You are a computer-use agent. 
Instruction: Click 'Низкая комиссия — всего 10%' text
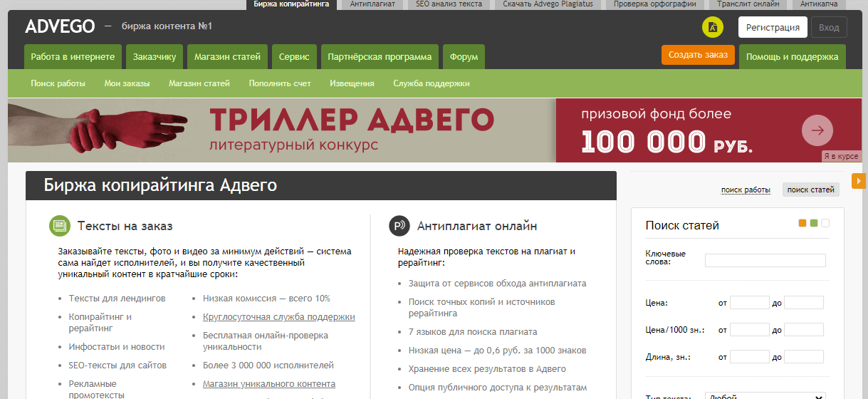(x=266, y=299)
